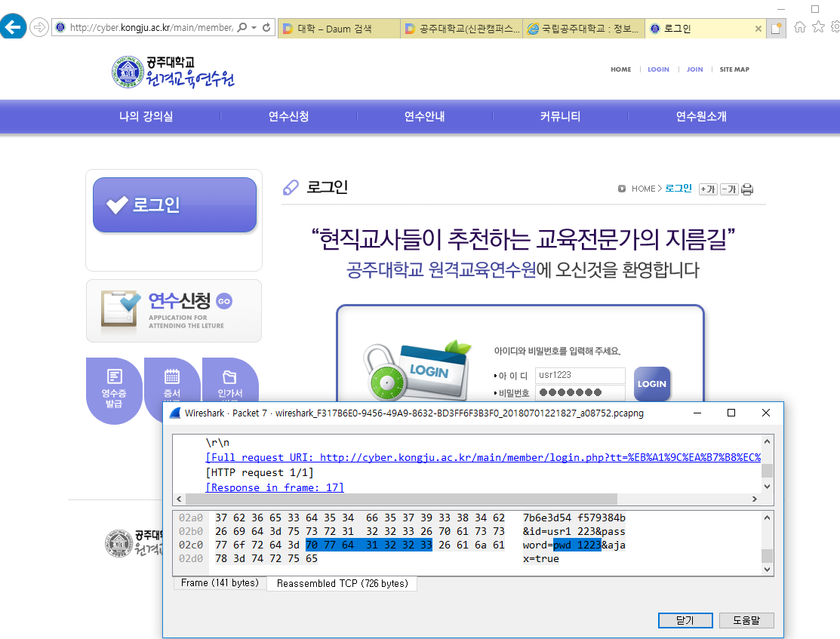Viewport: 840px width, 639px height.
Task: Open the '연수안내' navigation menu
Action: coord(424,116)
